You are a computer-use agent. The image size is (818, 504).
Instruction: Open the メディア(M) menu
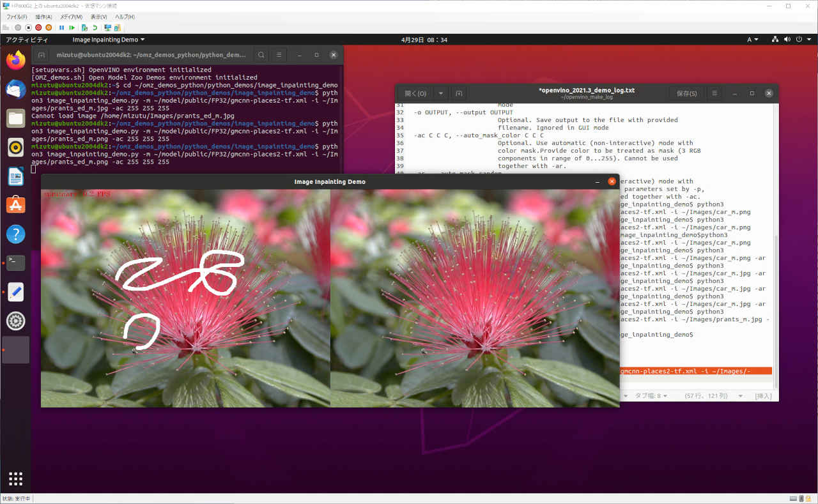[70, 17]
